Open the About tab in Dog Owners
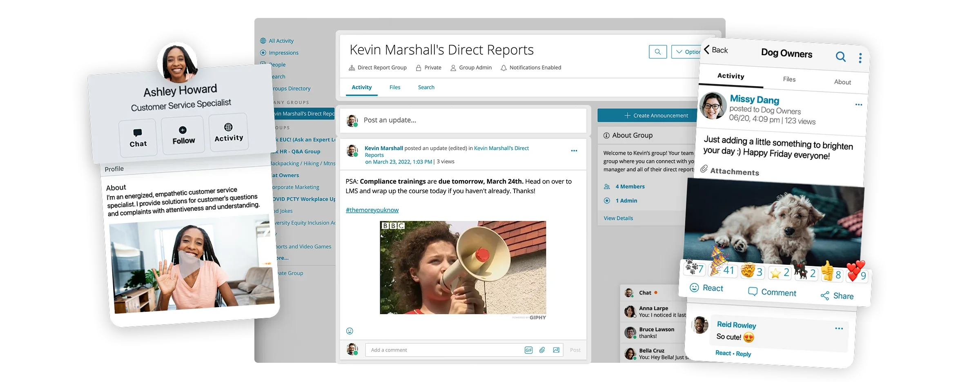Image resolution: width=980 pixels, height=382 pixels. point(842,82)
